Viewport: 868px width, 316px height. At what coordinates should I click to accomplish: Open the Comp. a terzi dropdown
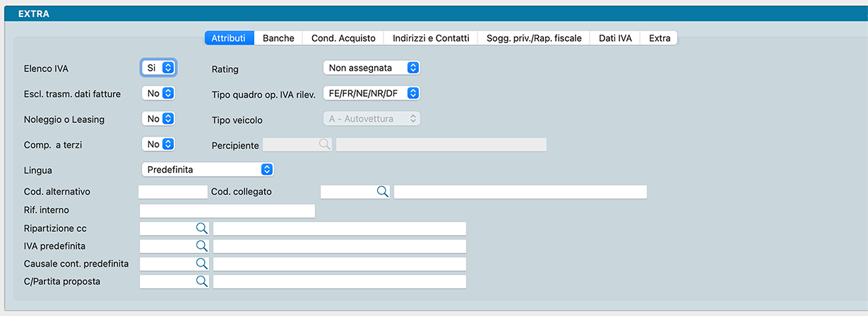pos(159,144)
